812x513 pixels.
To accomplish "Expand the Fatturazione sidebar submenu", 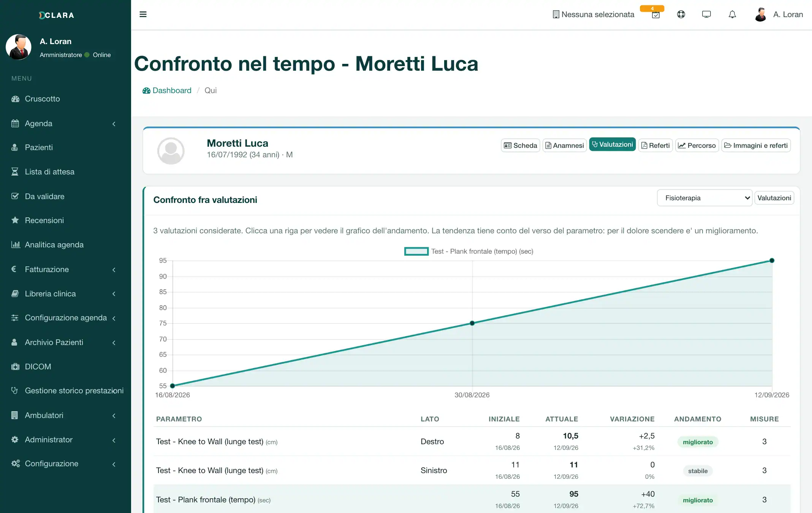I will (x=114, y=269).
